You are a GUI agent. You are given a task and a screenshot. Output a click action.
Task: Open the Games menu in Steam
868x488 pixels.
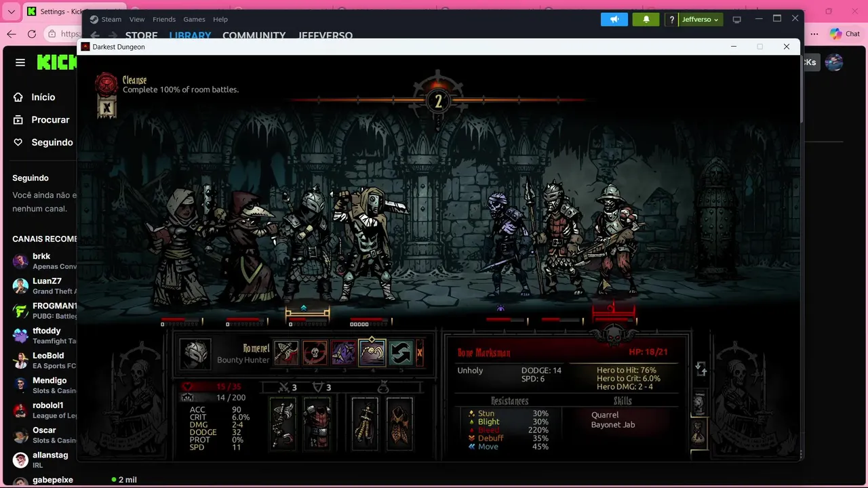pos(195,20)
